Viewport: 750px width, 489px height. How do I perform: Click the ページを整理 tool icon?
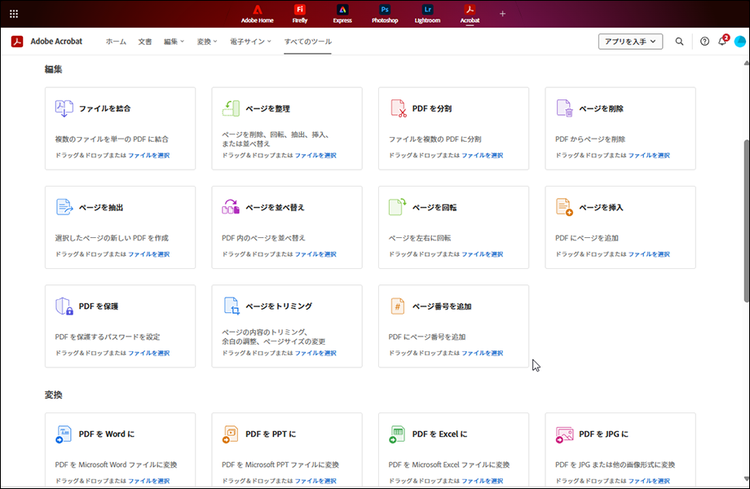pos(231,108)
